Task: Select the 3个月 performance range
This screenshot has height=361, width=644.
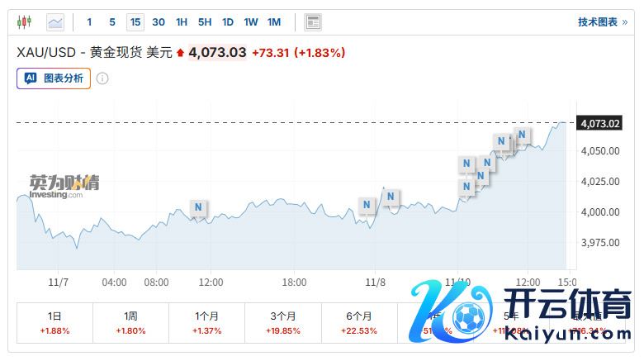Action: (x=283, y=322)
